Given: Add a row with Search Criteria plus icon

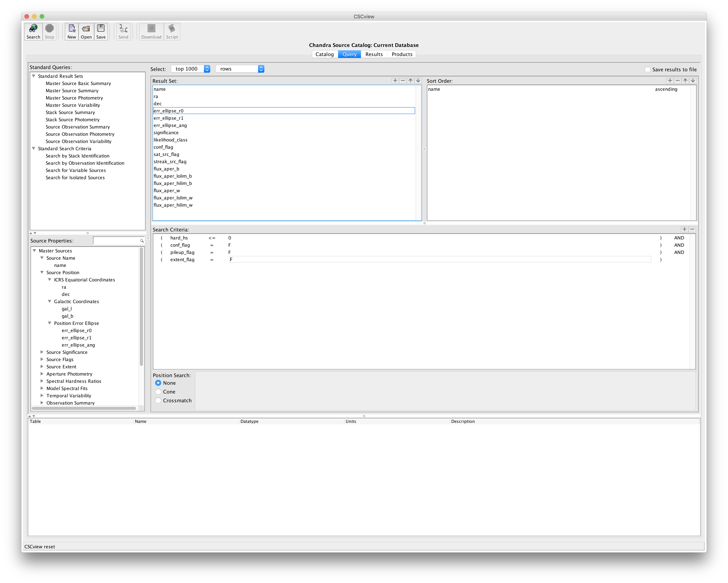Looking at the screenshot, I should [684, 229].
